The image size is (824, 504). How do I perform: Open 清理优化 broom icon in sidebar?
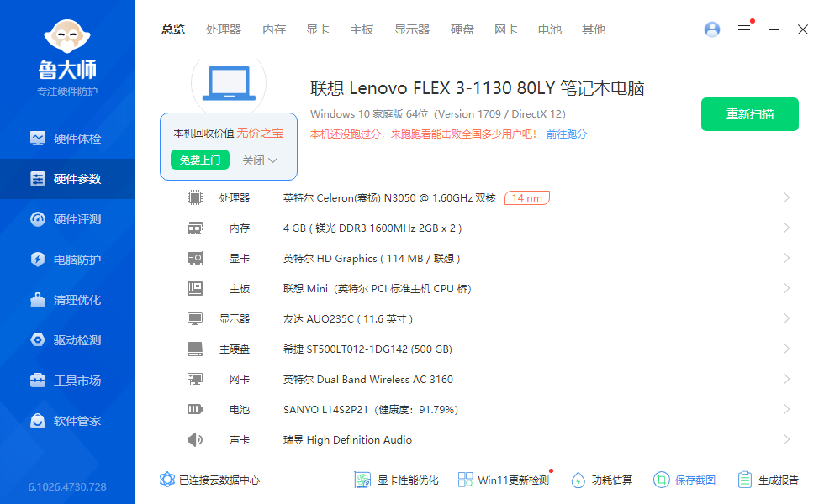coord(37,300)
